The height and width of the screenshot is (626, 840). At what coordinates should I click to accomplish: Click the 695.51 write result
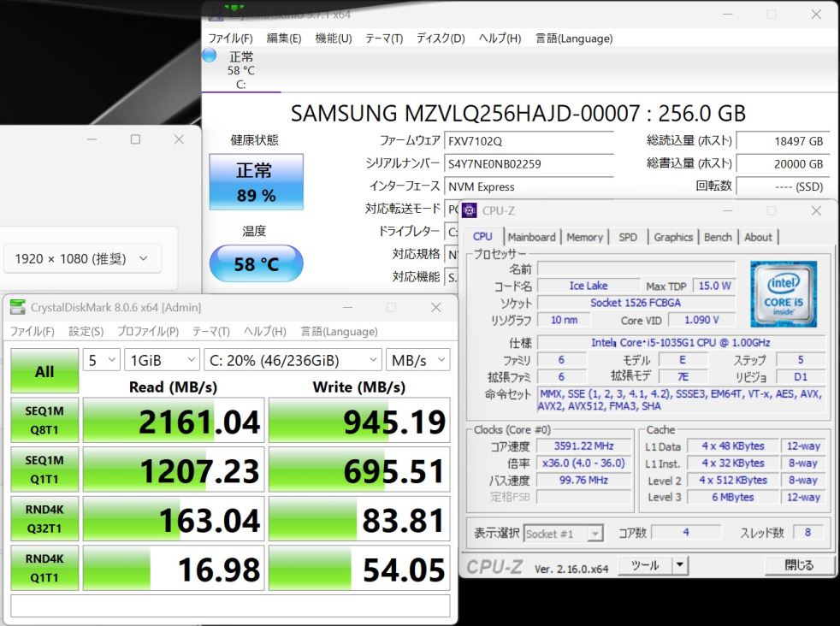pos(359,469)
